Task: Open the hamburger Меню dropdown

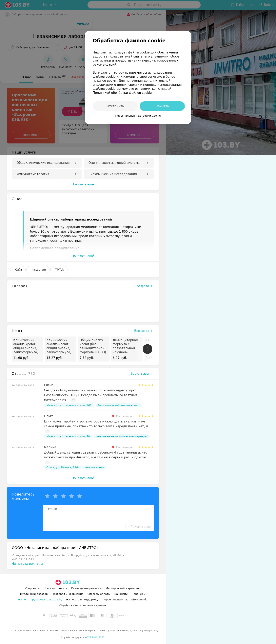Action: [x=48, y=5]
